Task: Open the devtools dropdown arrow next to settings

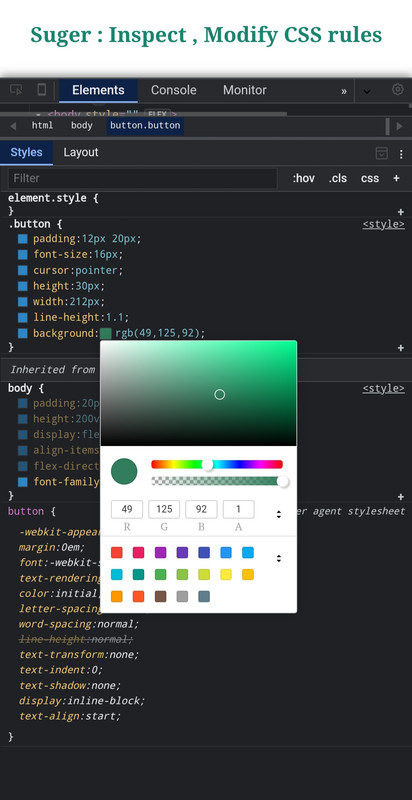Action: 367,91
